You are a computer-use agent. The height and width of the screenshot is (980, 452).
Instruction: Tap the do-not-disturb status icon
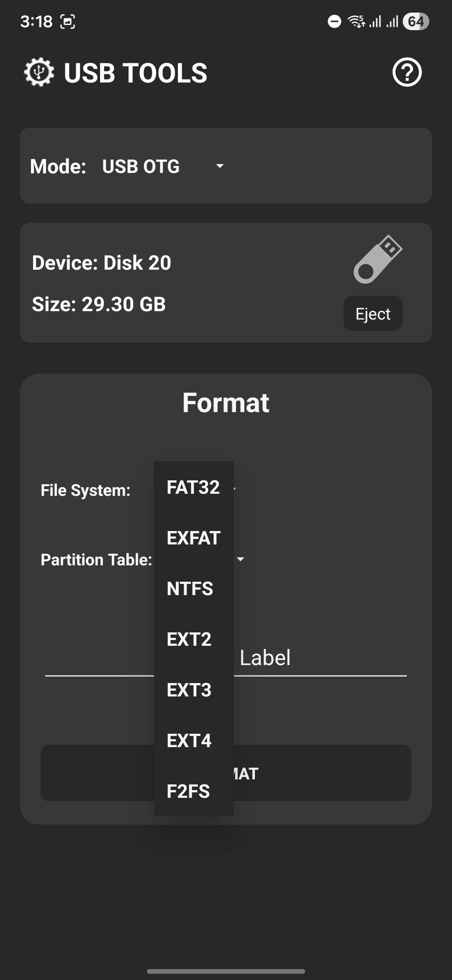tap(334, 21)
